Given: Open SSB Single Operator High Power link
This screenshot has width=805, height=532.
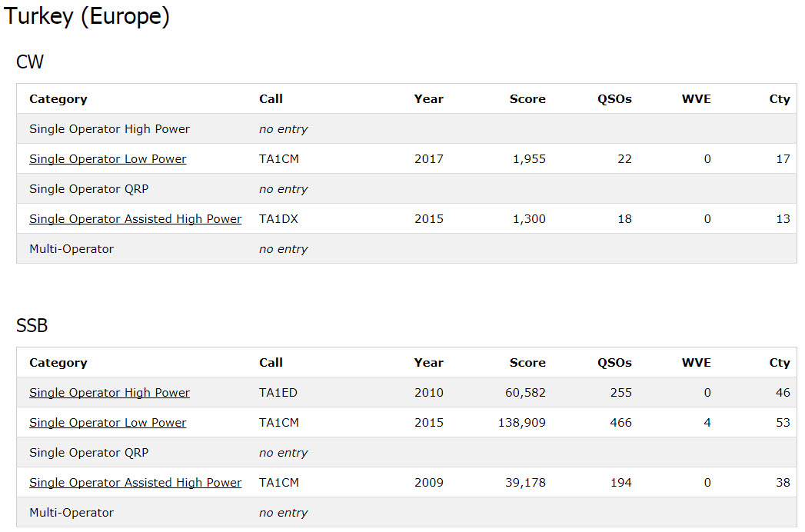Looking at the screenshot, I should [x=109, y=393].
